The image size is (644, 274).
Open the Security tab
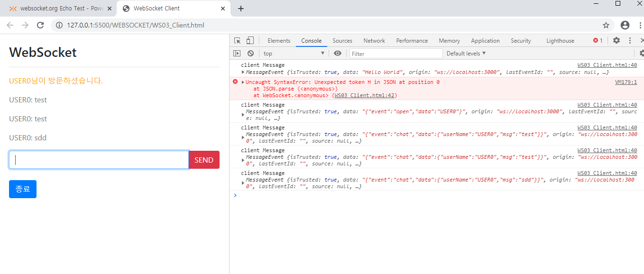[x=521, y=41]
